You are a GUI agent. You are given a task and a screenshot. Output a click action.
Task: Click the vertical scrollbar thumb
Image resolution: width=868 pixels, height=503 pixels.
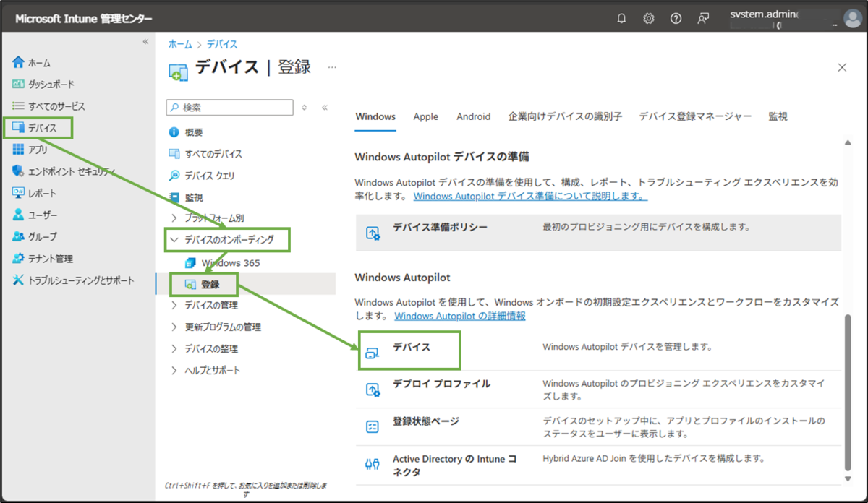(849, 392)
